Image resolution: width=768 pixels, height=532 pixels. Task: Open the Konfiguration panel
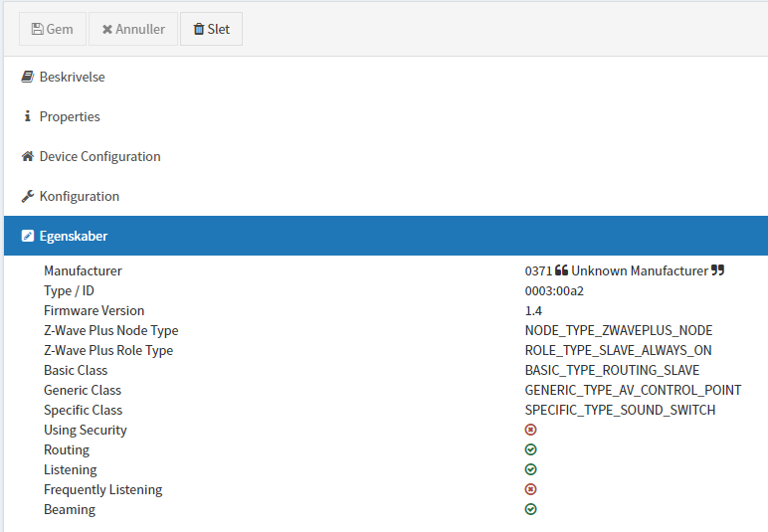pos(79,196)
